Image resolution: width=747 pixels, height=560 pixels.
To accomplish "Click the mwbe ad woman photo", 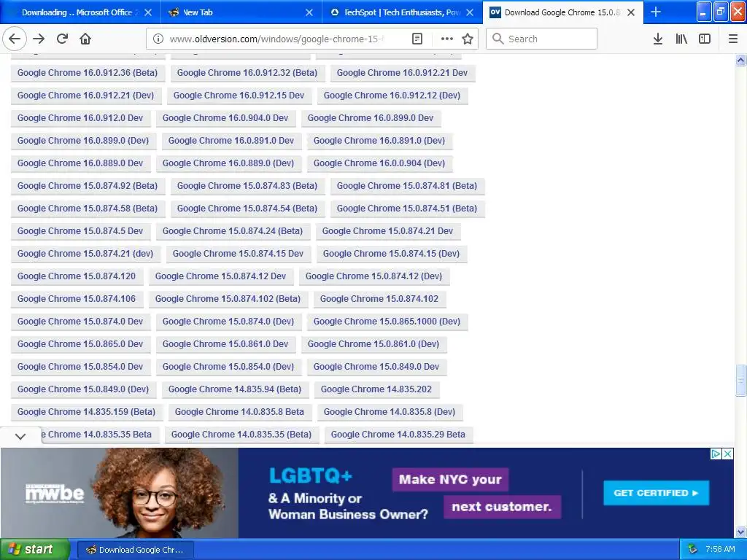I will (x=158, y=493).
